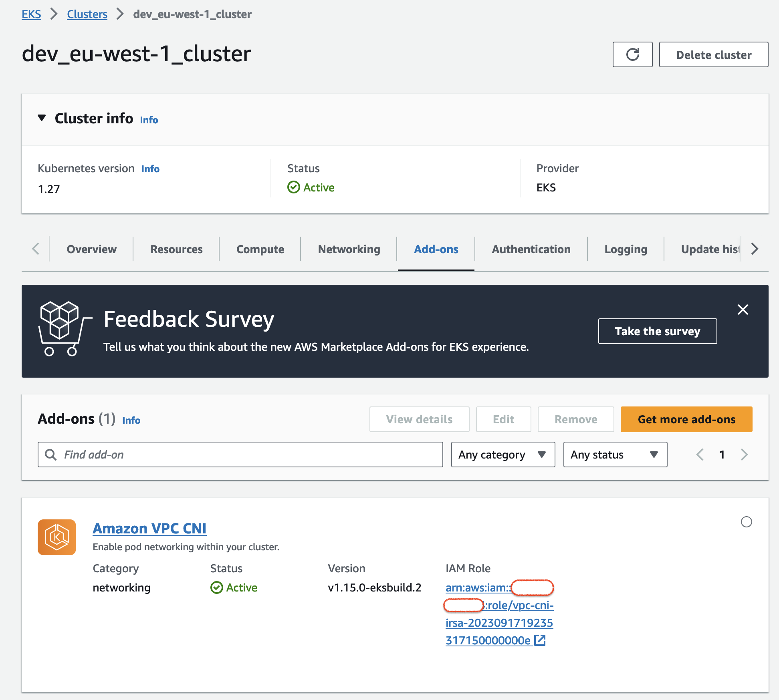
Task: Dismiss the Feedback Survey banner
Action: pos(743,310)
